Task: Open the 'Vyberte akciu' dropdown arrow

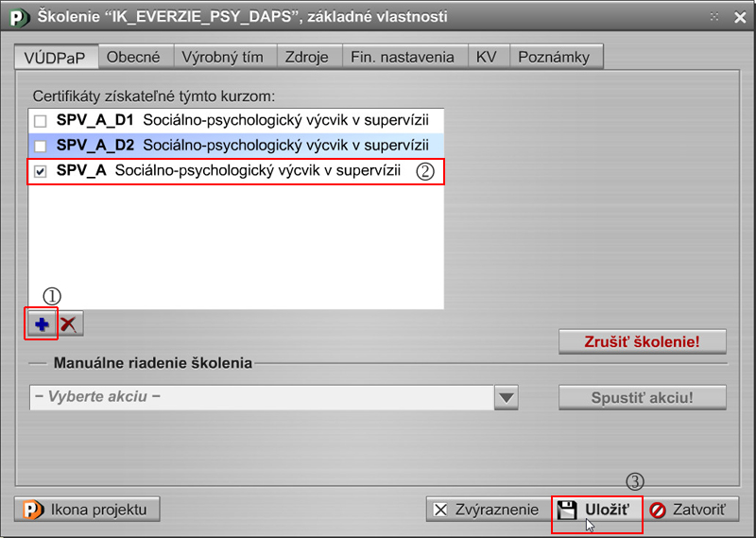Action: 507,397
